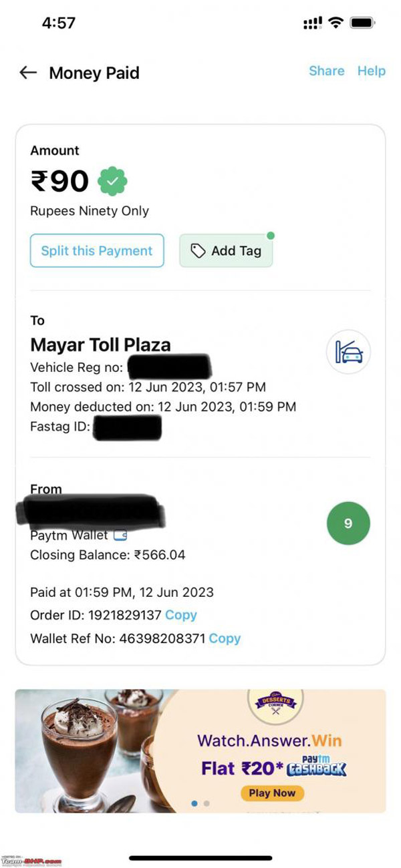The width and height of the screenshot is (401, 868).
Task: Tap the green circle avatar with 9
Action: [x=348, y=523]
